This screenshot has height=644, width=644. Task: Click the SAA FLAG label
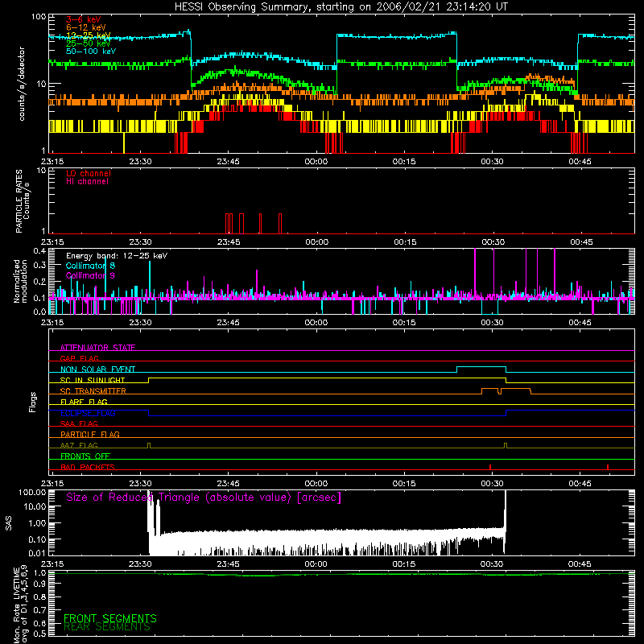79,423
